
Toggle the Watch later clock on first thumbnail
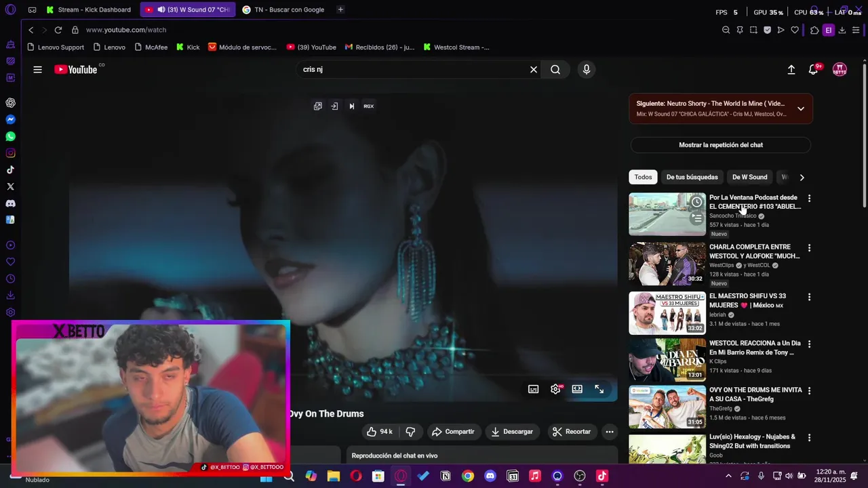[696, 202]
